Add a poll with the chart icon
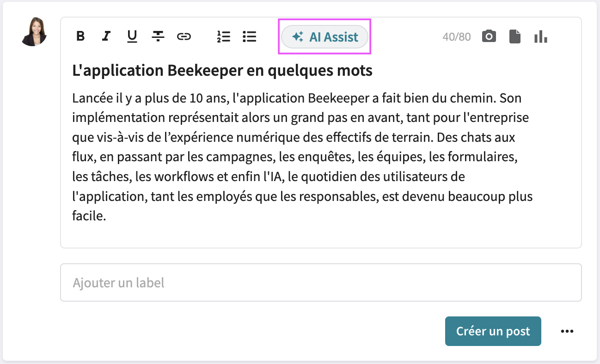 point(541,36)
